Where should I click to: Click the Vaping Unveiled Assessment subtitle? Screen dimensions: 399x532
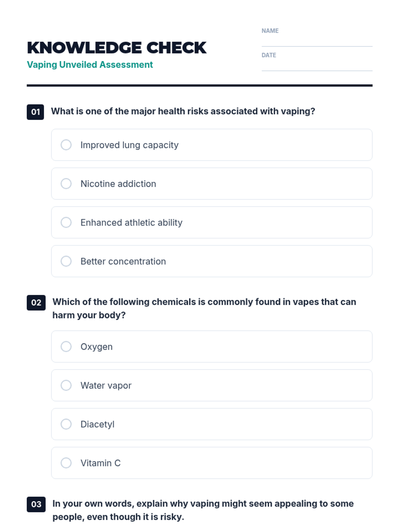click(90, 65)
